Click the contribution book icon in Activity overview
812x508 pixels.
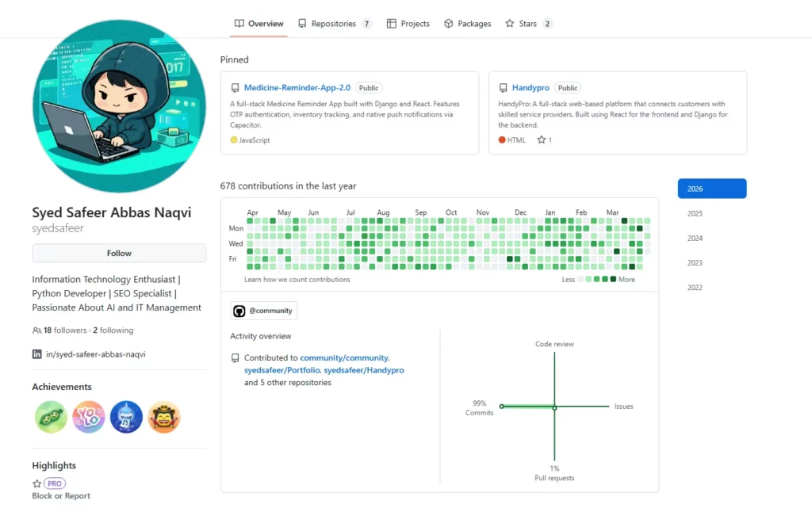235,357
